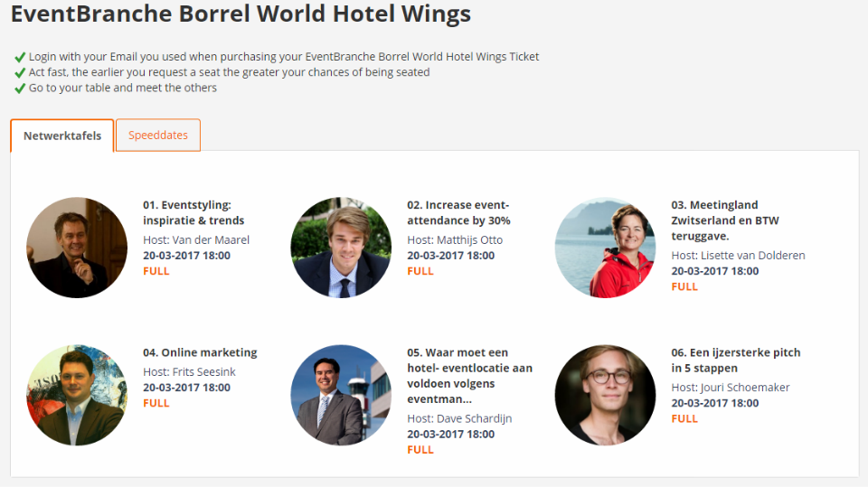Open table 03 Meetingland Zwitserland en BTW
The image size is (868, 487).
pyautogui.click(x=724, y=220)
